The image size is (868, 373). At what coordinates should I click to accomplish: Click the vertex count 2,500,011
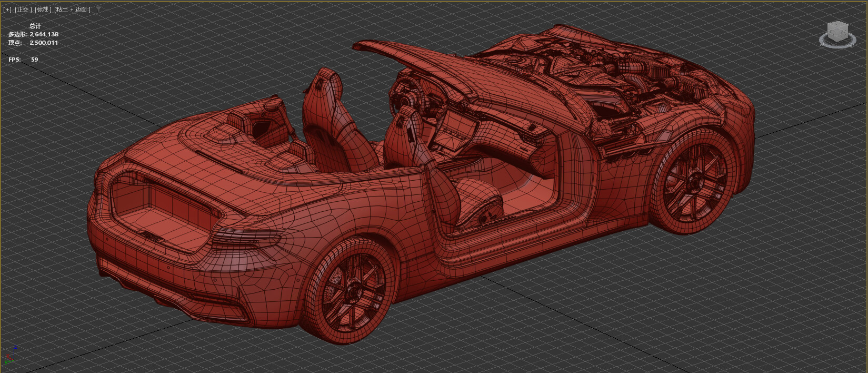pyautogui.click(x=44, y=43)
